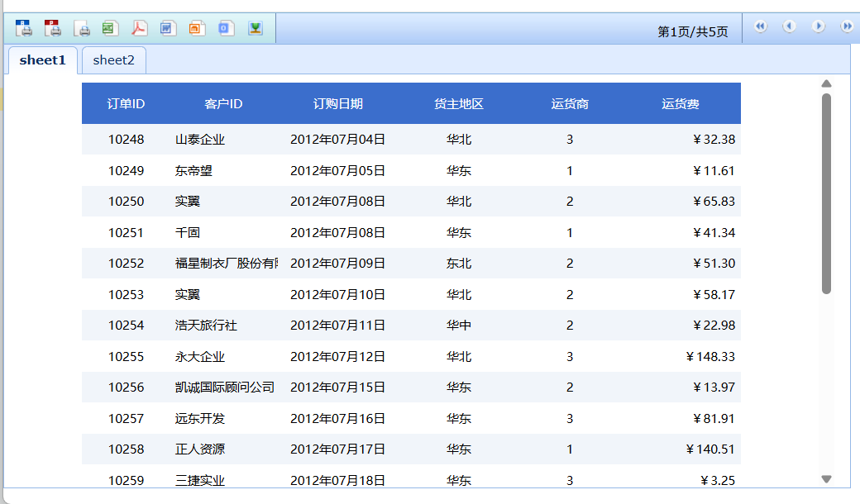Click the 运货费 column header
Screen dimensions: 860x504
point(680,104)
